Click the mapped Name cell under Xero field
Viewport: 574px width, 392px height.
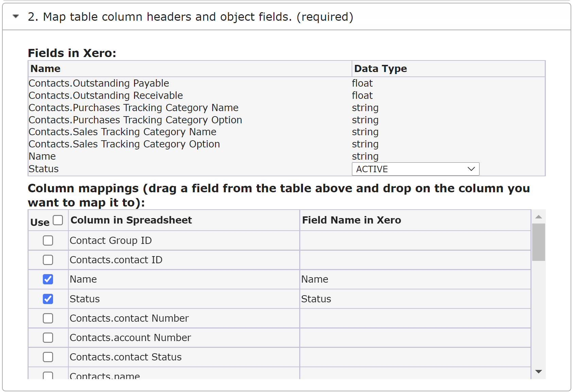coord(415,279)
